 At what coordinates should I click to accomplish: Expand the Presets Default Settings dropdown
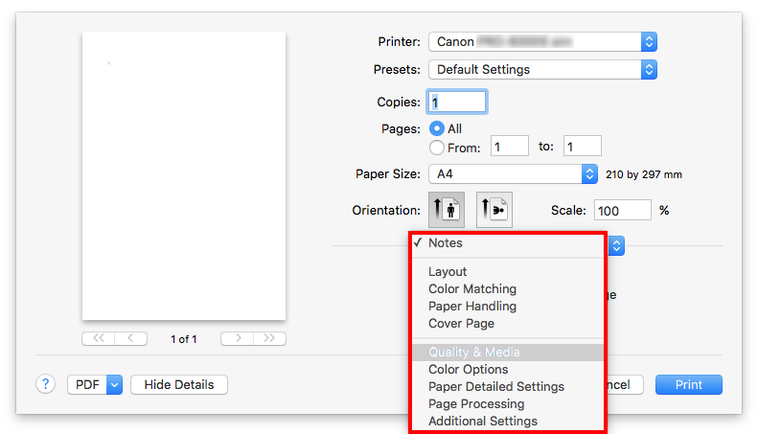click(542, 70)
